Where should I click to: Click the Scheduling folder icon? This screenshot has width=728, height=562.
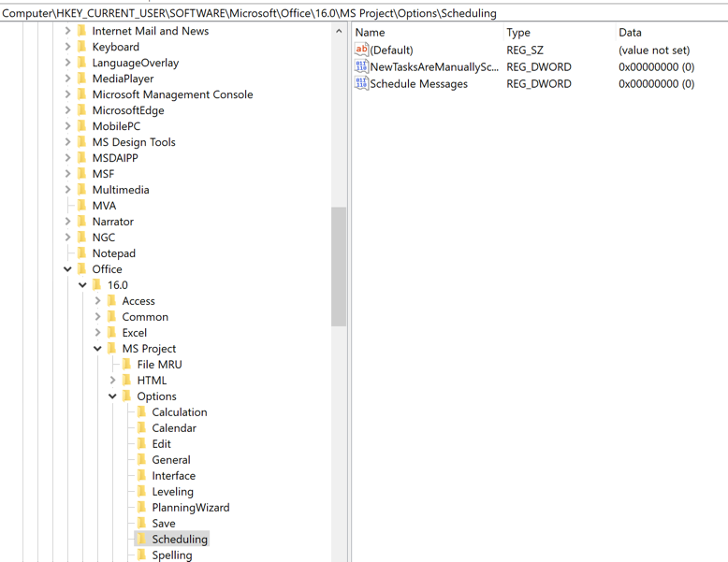pyautogui.click(x=141, y=539)
